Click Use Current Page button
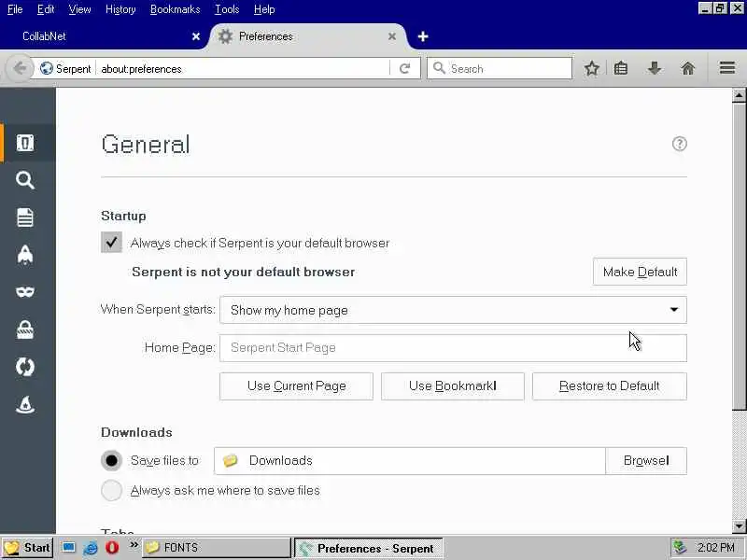Viewport: 747px width, 560px height. click(296, 386)
